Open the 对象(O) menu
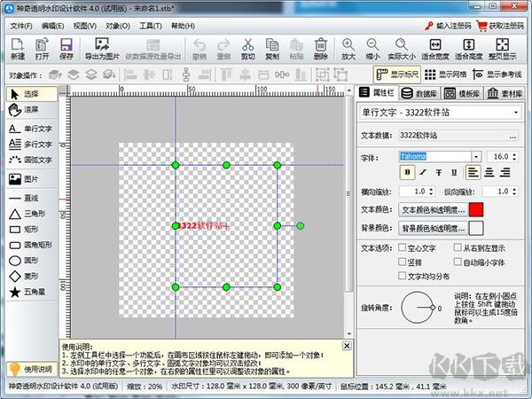 118,27
